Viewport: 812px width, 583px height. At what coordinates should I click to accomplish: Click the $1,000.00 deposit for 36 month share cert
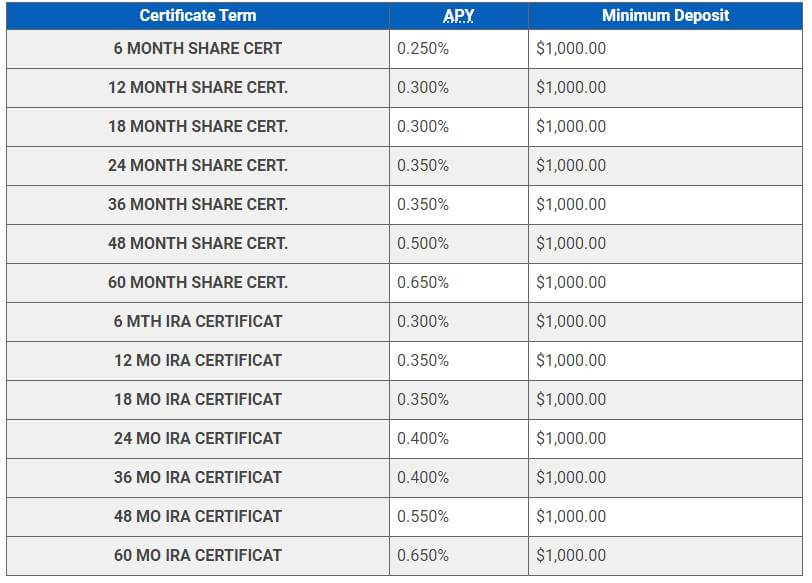click(571, 205)
